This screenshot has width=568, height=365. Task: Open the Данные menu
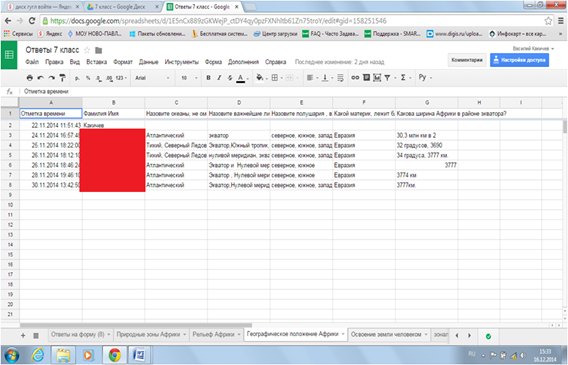(149, 62)
